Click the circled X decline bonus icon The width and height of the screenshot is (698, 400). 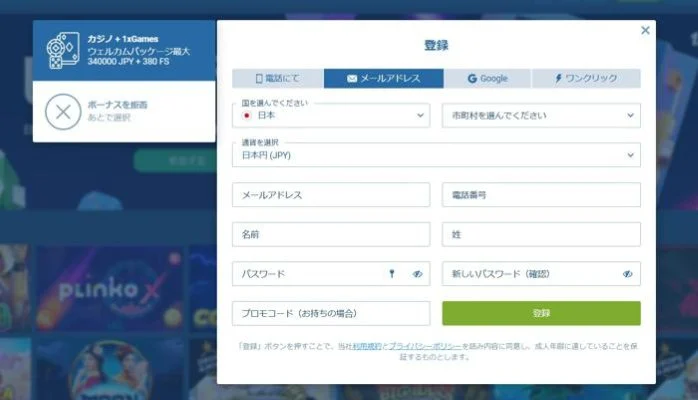pyautogui.click(x=63, y=112)
